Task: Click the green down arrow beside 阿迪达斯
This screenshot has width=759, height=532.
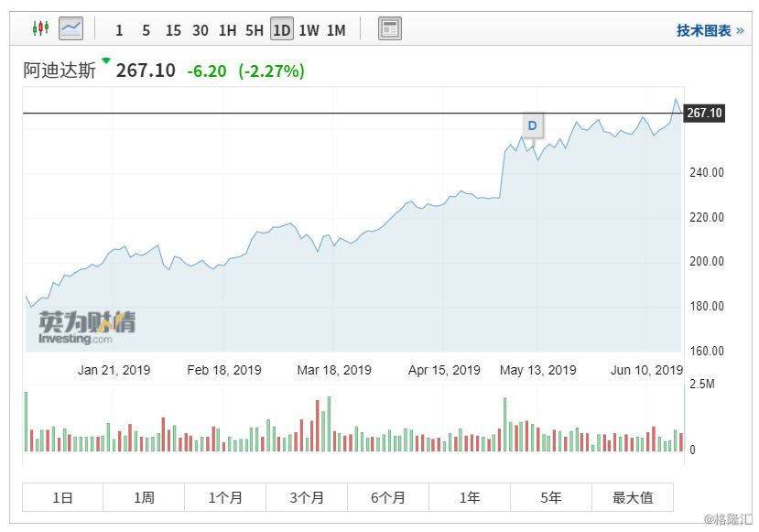Action: [106, 61]
